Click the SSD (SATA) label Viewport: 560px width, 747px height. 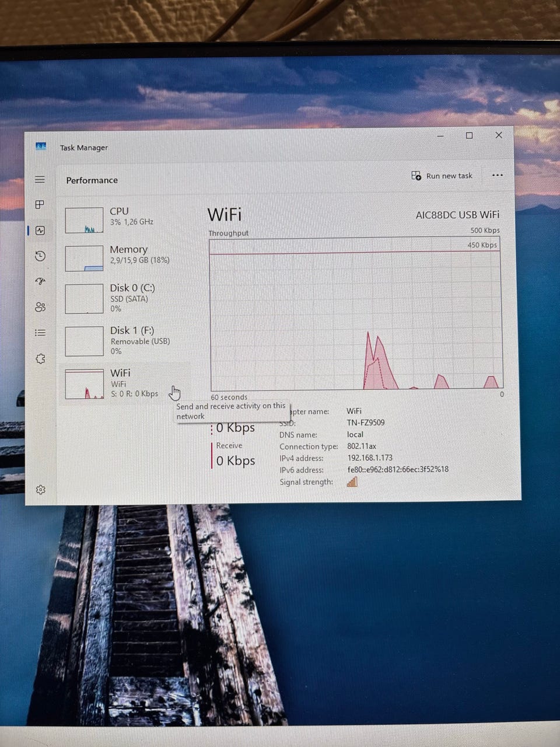coord(129,299)
